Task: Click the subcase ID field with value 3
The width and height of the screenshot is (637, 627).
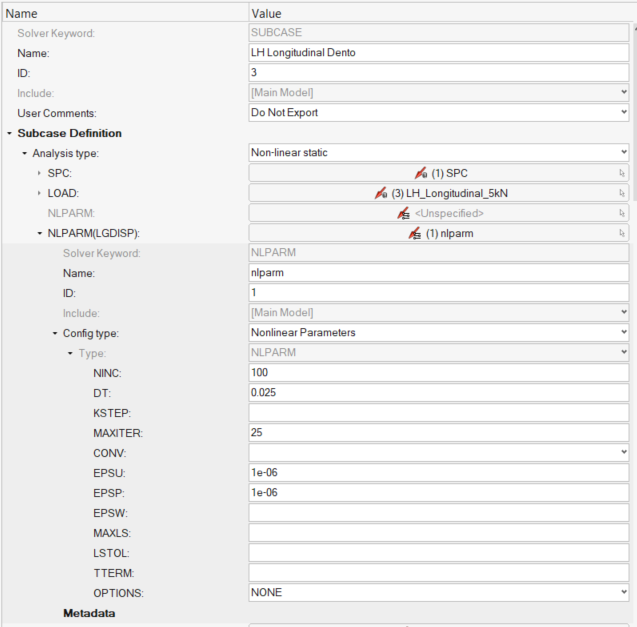Action: coord(439,72)
